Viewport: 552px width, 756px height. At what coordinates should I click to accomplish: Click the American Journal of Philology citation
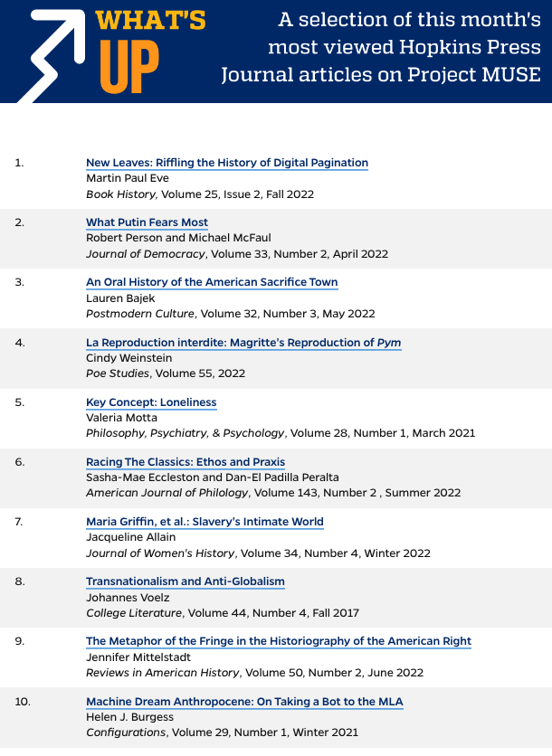coord(273,493)
